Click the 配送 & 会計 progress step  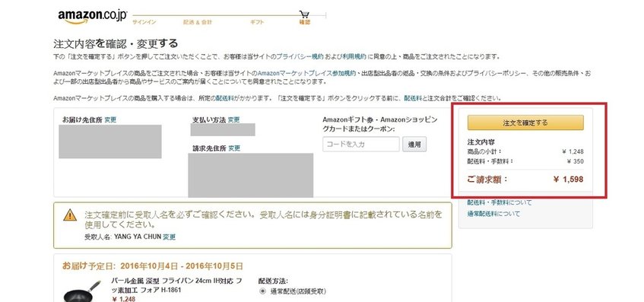198,22
